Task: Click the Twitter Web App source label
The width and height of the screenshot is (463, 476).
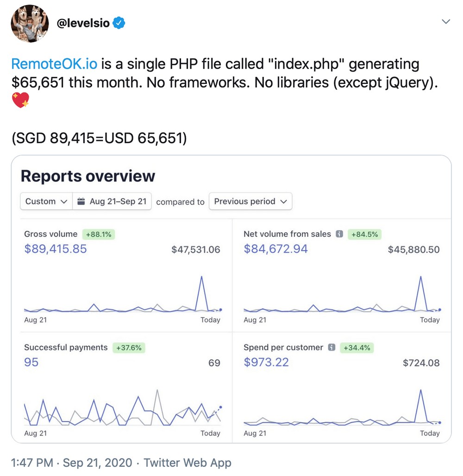Action: point(188,462)
